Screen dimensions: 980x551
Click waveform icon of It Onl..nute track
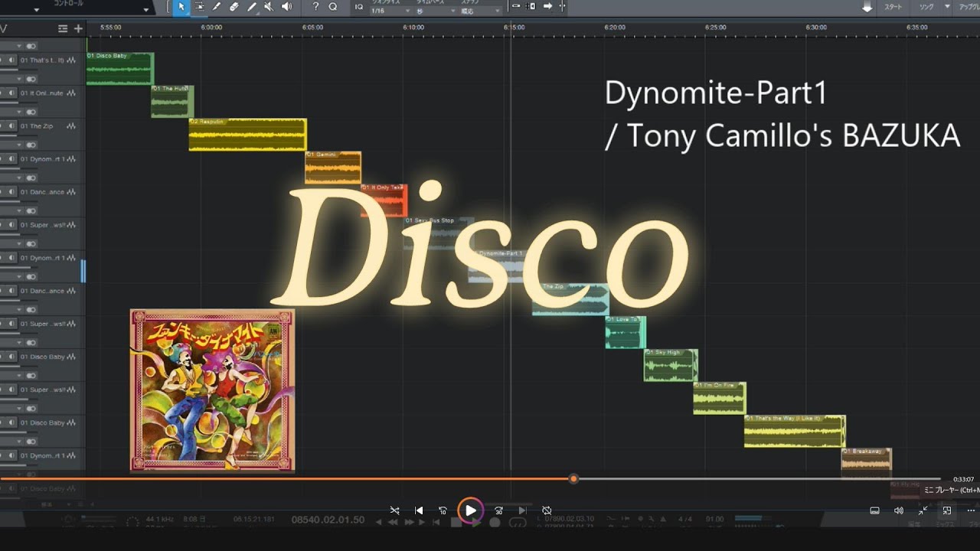71,93
